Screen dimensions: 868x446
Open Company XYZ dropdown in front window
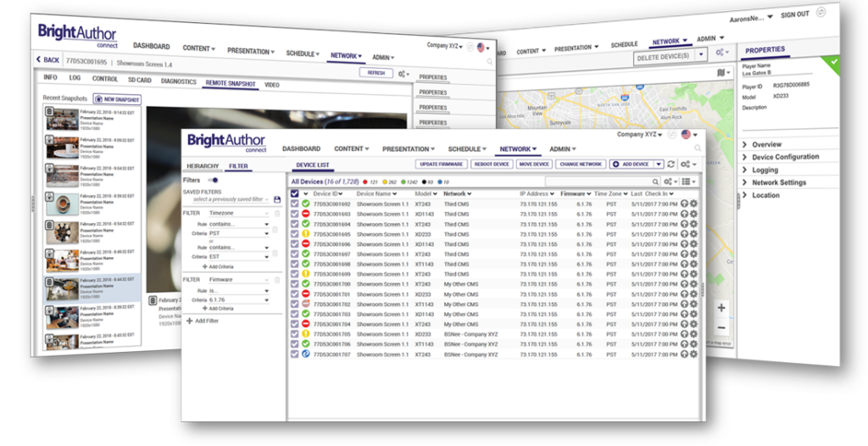point(639,134)
